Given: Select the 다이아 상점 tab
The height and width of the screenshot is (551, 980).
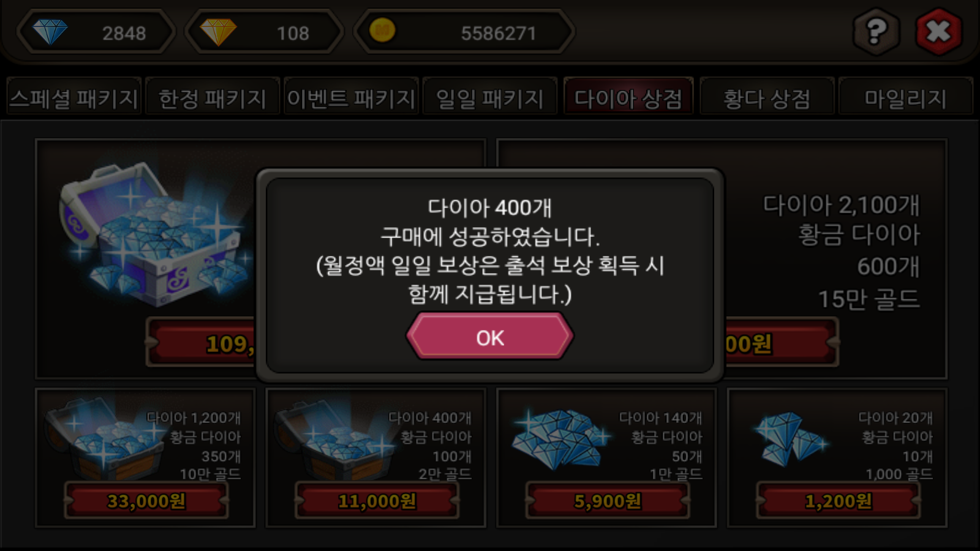Looking at the screenshot, I should (x=628, y=97).
